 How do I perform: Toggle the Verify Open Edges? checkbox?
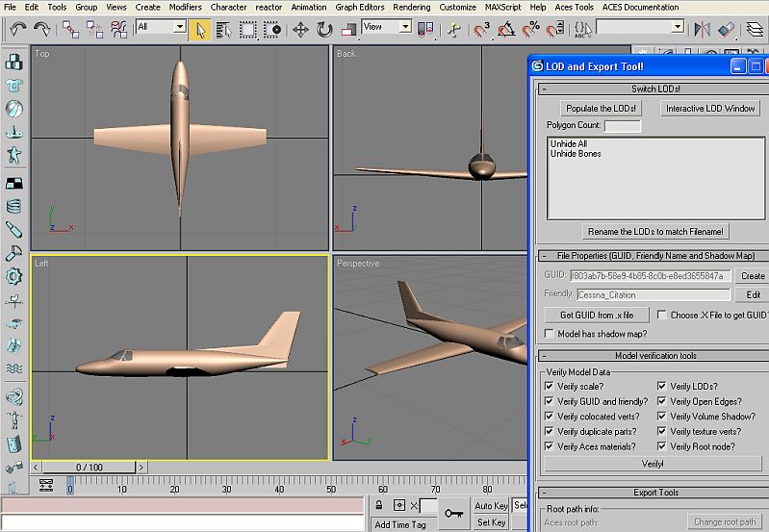tap(662, 402)
